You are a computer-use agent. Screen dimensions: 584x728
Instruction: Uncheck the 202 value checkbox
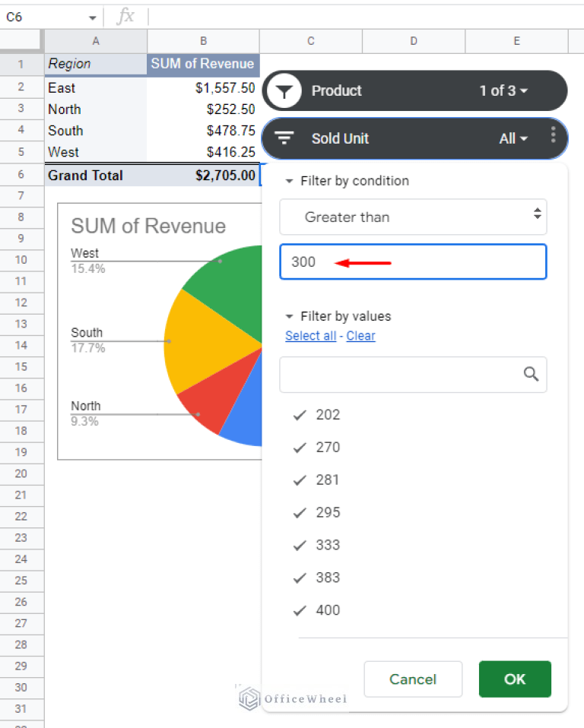298,415
